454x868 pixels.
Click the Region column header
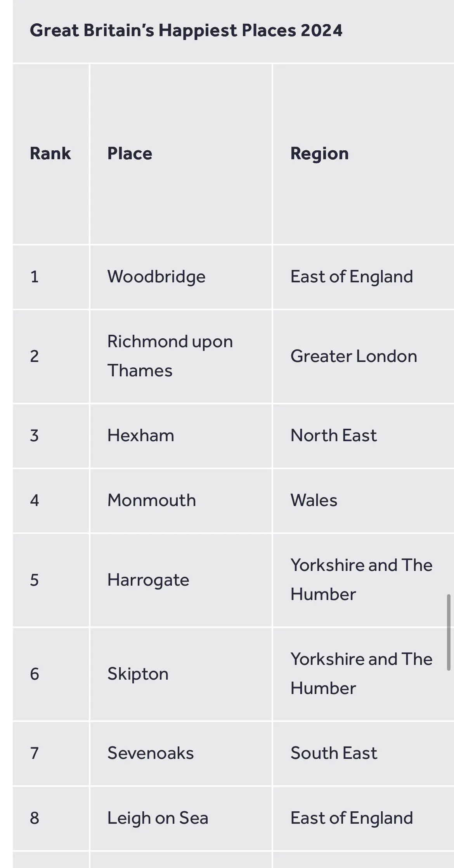319,154
